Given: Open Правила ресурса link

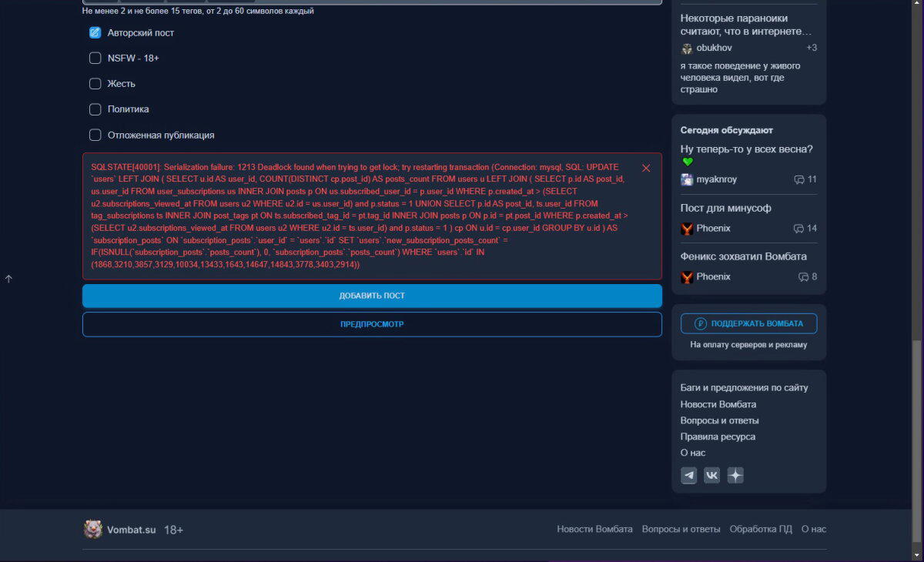Looking at the screenshot, I should tap(718, 437).
